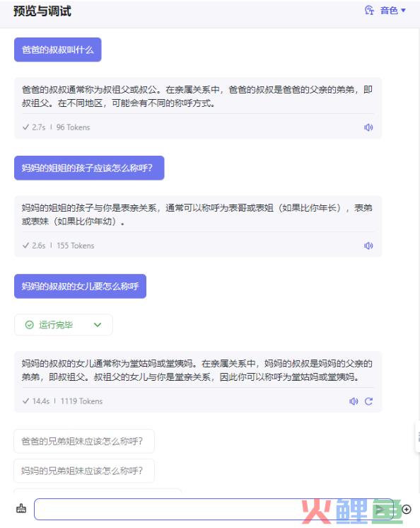Select suggestion 爸爸的兄弟姐妹应该怎么称呼?
This screenshot has width=420, height=528.
point(84,441)
